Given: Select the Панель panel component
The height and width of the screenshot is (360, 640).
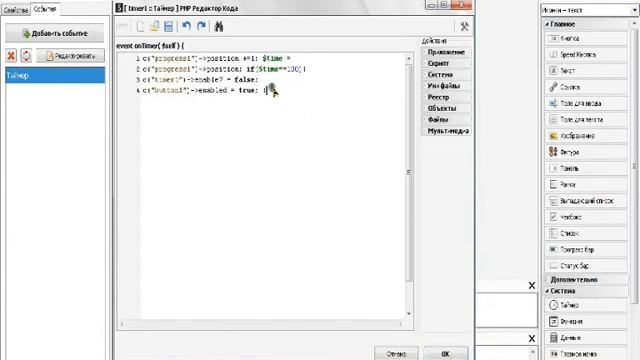Looking at the screenshot, I should coord(586,168).
